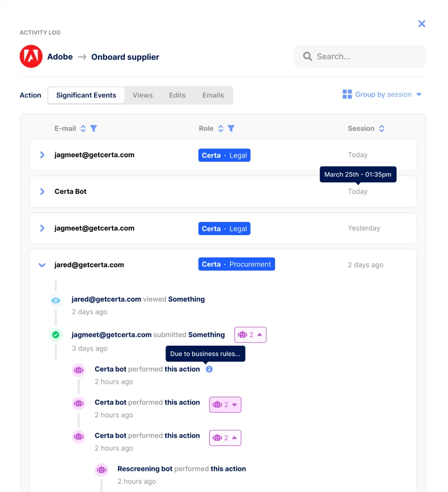Select the viewed eye icon for jared's activity

pyautogui.click(x=55, y=300)
